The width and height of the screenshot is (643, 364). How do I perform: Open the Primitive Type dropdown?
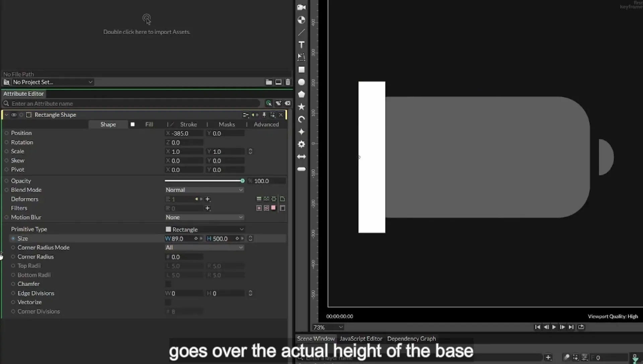pos(204,229)
